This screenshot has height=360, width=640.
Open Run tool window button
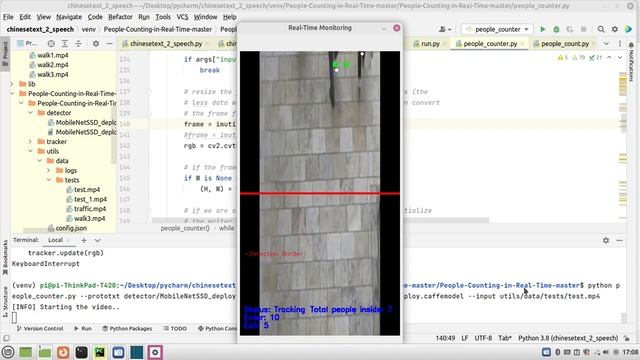point(83,328)
